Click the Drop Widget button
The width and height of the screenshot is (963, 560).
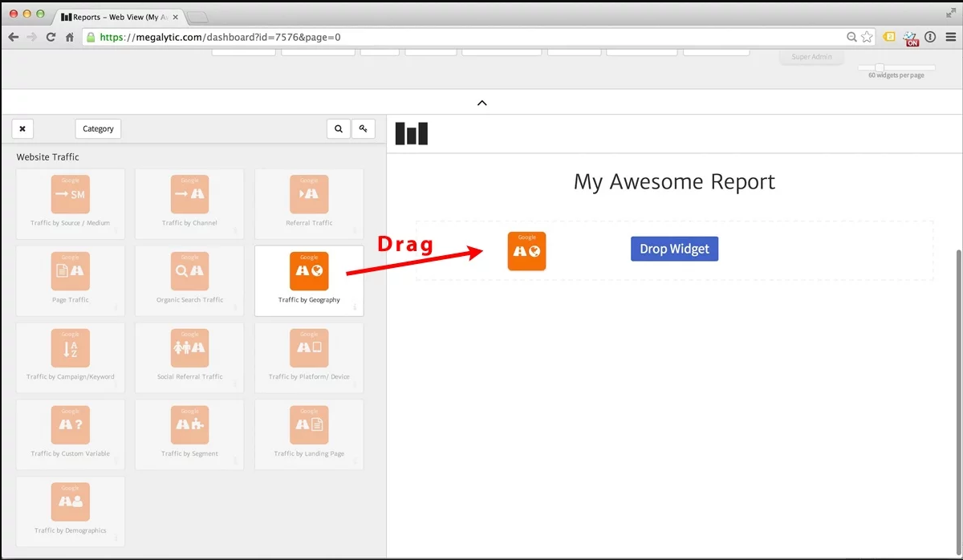point(674,249)
